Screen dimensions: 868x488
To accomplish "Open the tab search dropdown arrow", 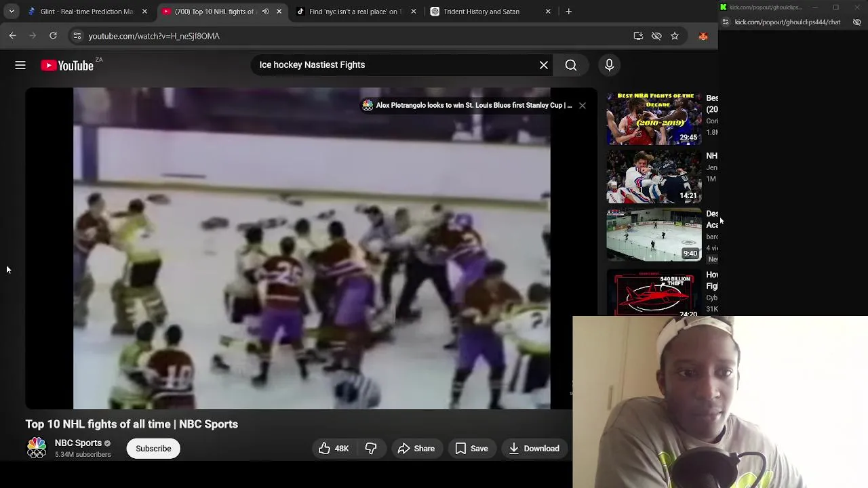I will click(12, 12).
